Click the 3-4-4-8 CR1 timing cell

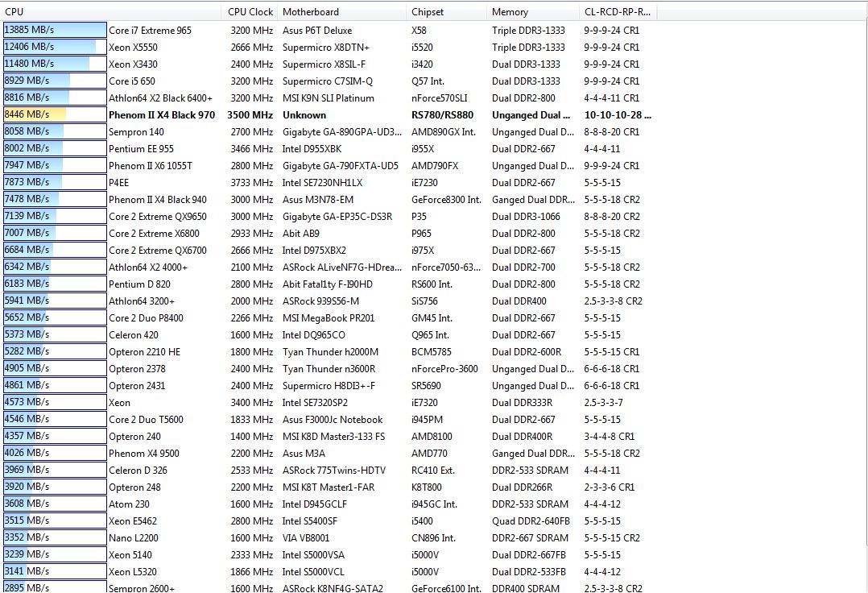[x=610, y=437]
